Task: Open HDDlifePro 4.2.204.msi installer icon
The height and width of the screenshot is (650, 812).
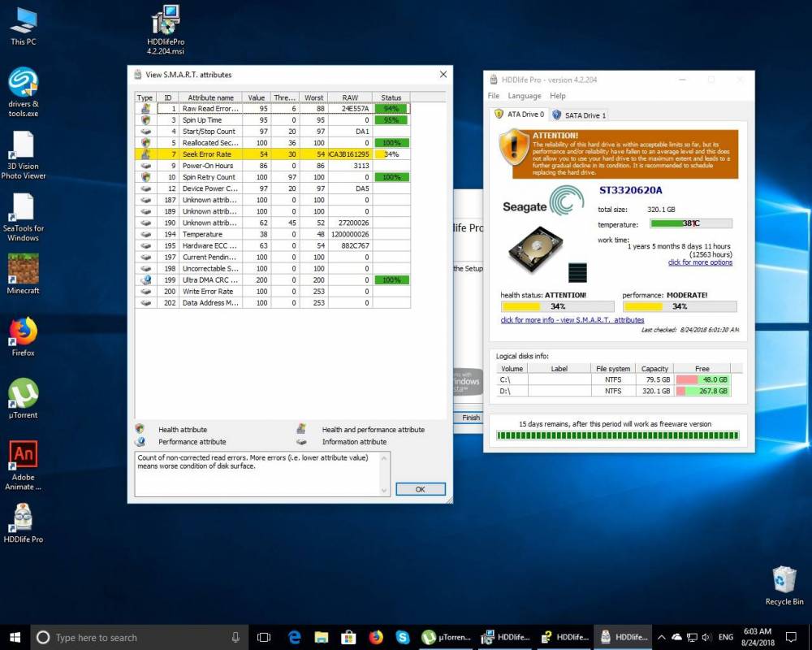Action: pyautogui.click(x=165, y=30)
